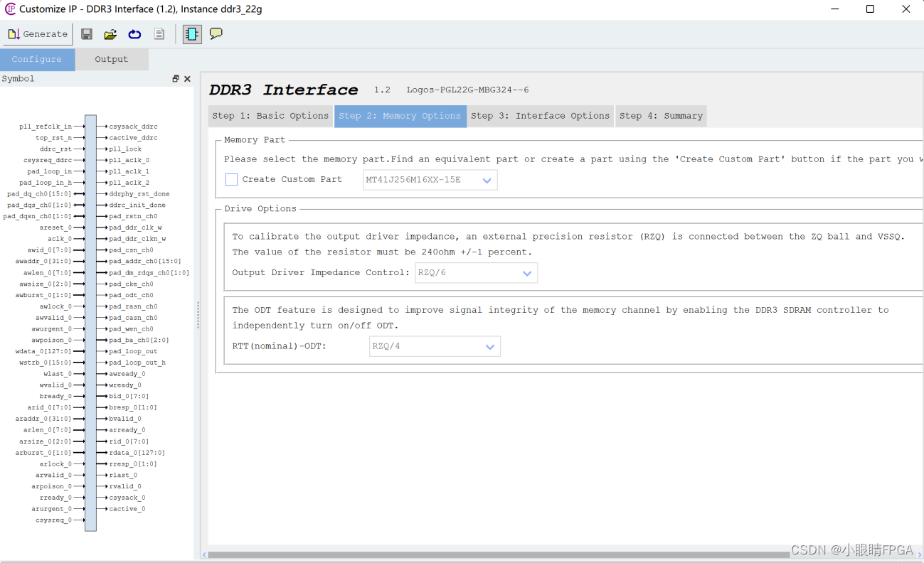The image size is (924, 563).
Task: Click the pad_addr_ch0[15:0] output port label
Action: pyautogui.click(x=145, y=262)
